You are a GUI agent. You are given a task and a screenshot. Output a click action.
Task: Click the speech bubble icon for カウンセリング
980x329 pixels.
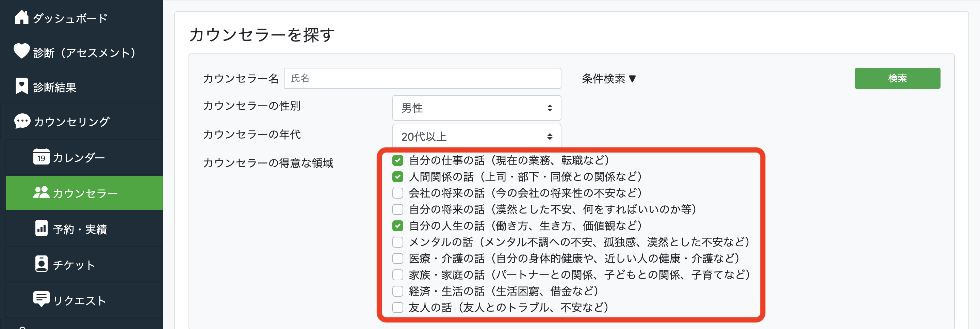click(x=22, y=121)
